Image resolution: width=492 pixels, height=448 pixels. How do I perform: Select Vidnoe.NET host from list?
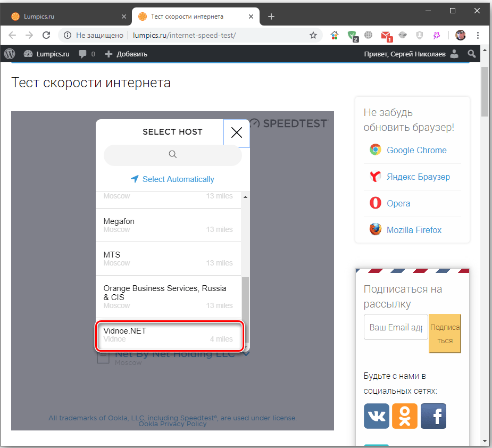pyautogui.click(x=169, y=335)
